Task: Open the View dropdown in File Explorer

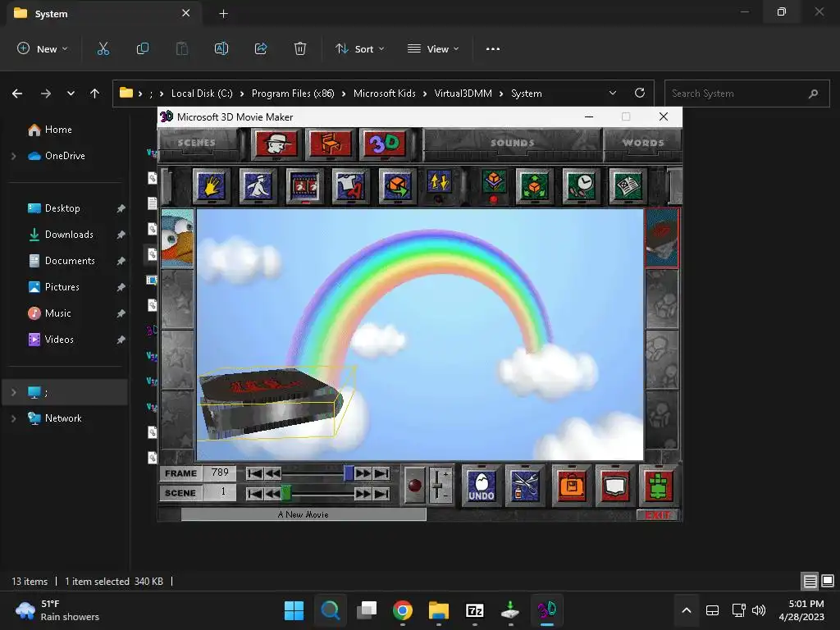Action: coord(433,48)
